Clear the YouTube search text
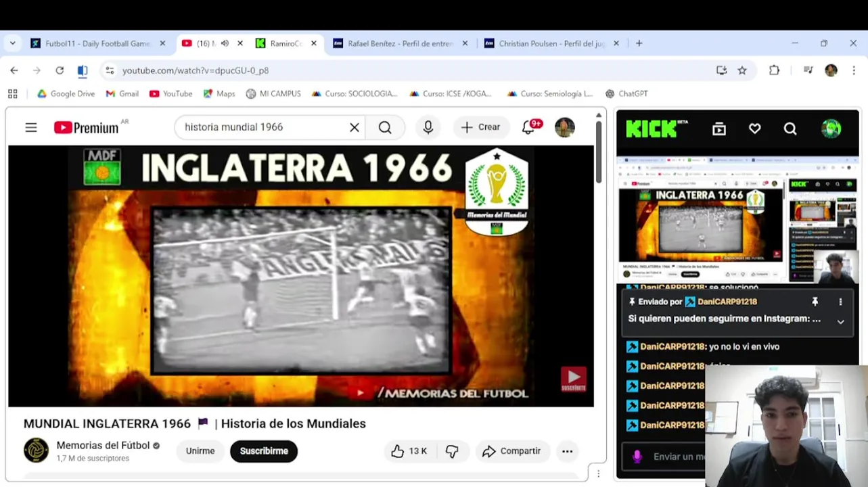This screenshot has height=487, width=868. coord(354,127)
